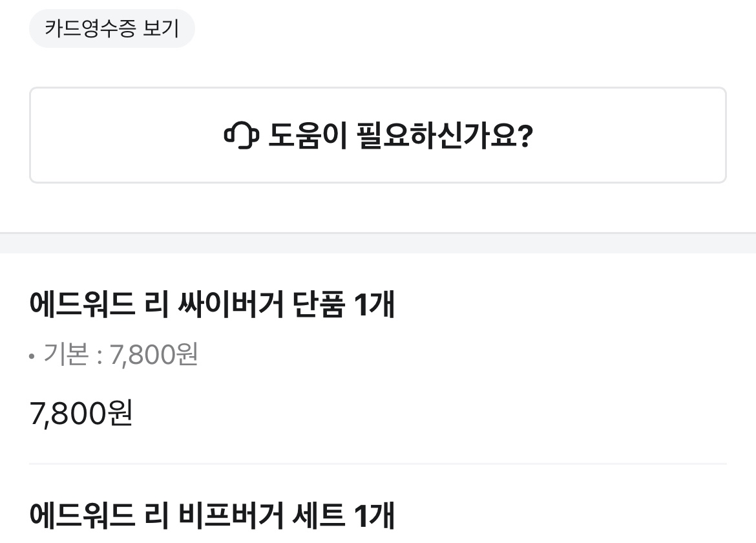Click the thin divider below 7,800원
The image size is (756, 543).
tap(378, 463)
